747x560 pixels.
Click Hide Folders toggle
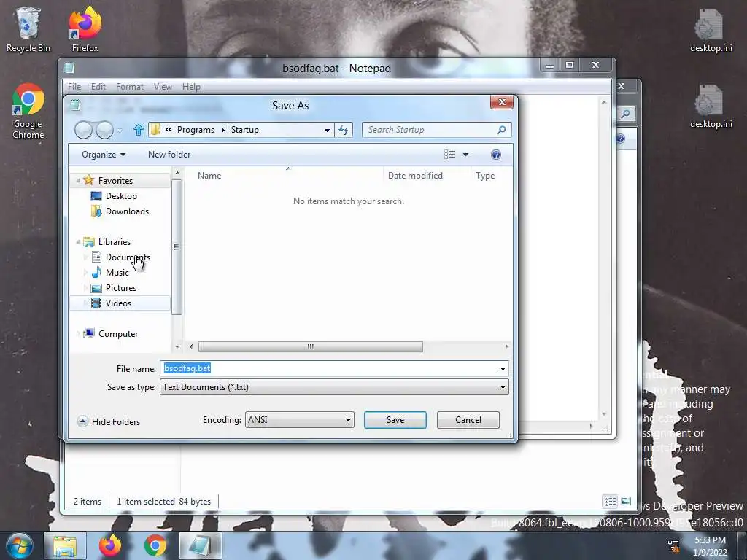[109, 421]
